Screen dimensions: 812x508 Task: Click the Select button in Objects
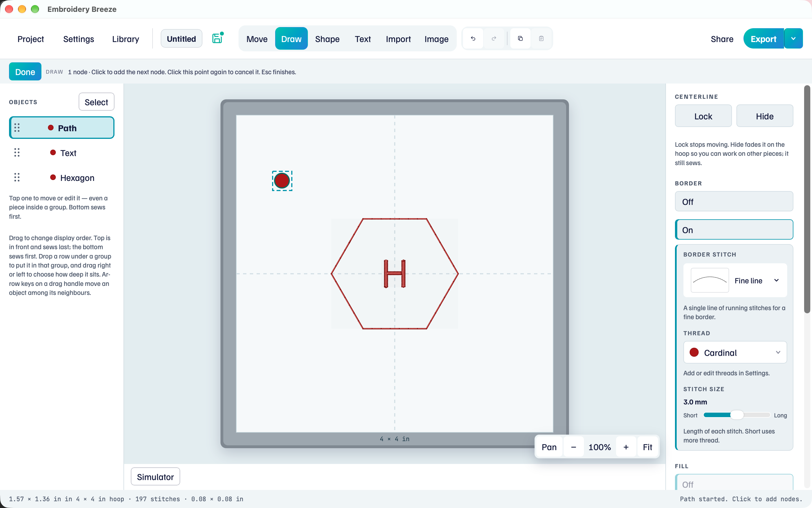(x=96, y=102)
